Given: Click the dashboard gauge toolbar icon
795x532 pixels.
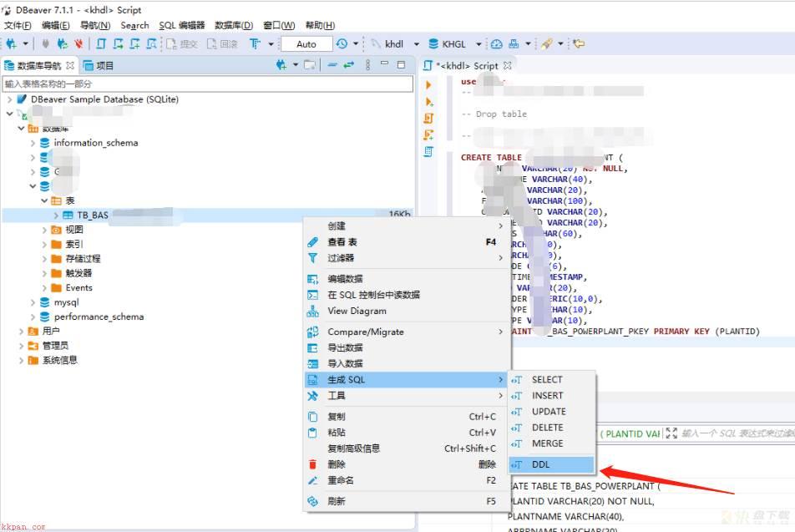Looking at the screenshot, I should (496, 44).
